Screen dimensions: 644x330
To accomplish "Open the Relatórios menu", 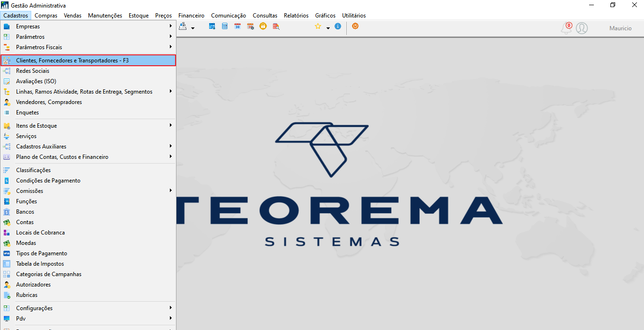I will tap(296, 16).
